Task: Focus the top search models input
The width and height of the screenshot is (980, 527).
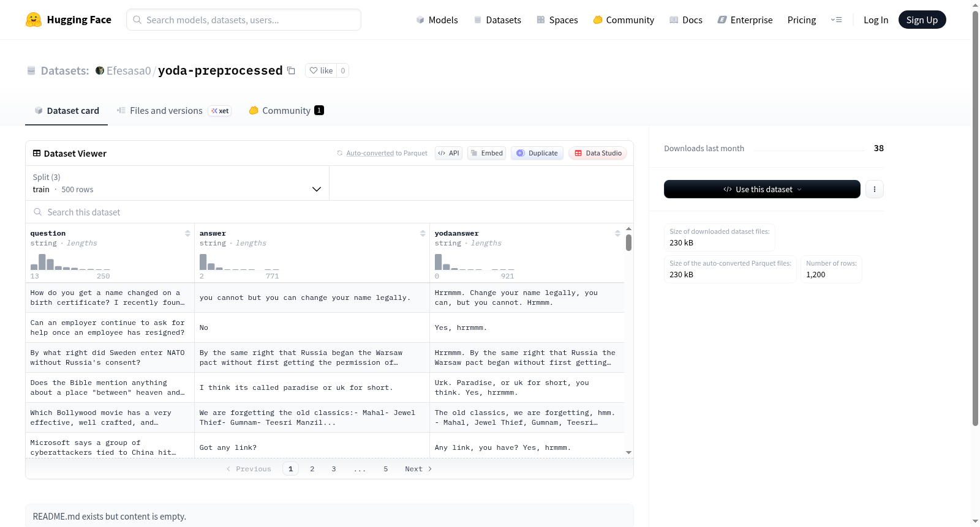Action: point(244,20)
